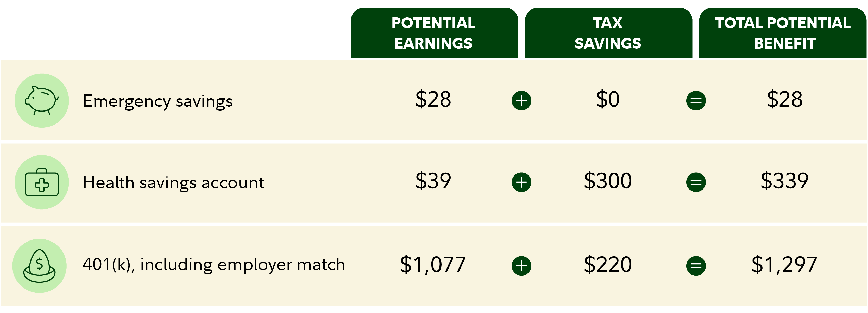Image resolution: width=868 pixels, height=313 pixels.
Task: Click the 401(k), including employer match label
Action: (x=214, y=265)
